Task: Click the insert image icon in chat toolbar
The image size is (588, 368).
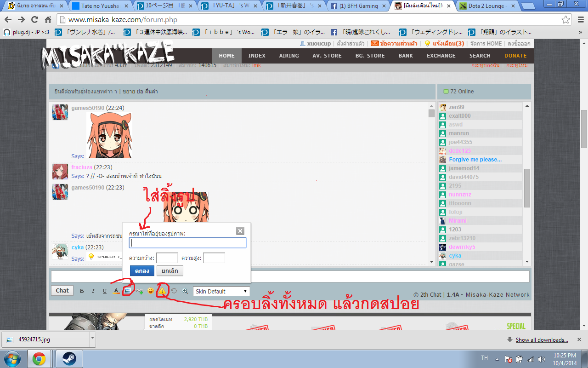Action: coord(127,291)
